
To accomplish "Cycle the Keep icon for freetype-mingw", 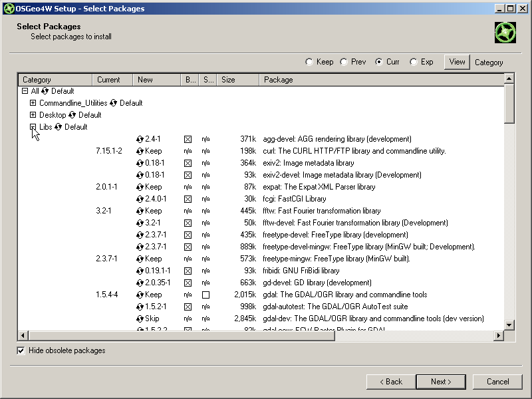I will (x=140, y=259).
